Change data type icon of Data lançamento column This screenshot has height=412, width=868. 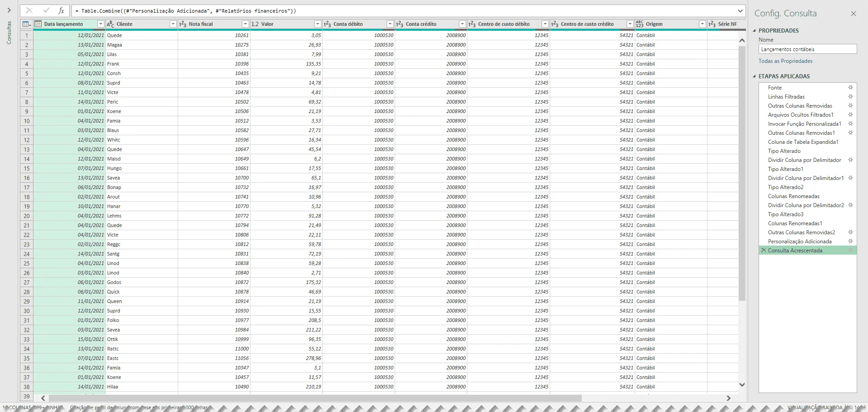(38, 24)
